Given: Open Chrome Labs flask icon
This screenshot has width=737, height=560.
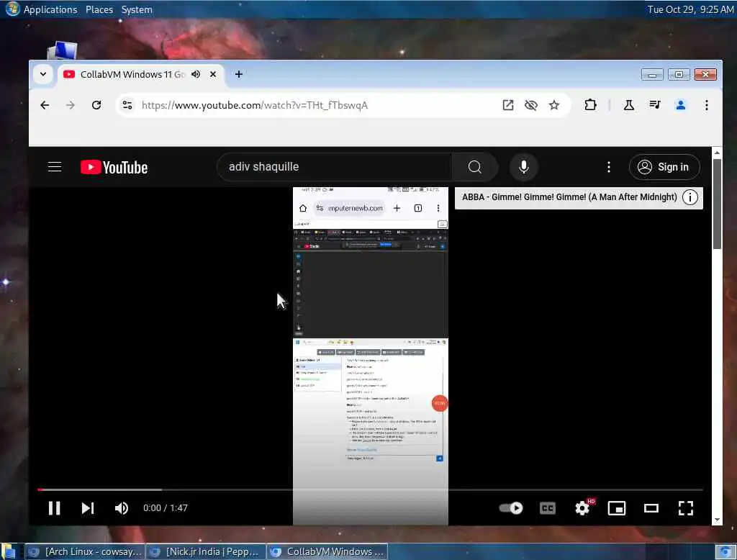Looking at the screenshot, I should [629, 105].
